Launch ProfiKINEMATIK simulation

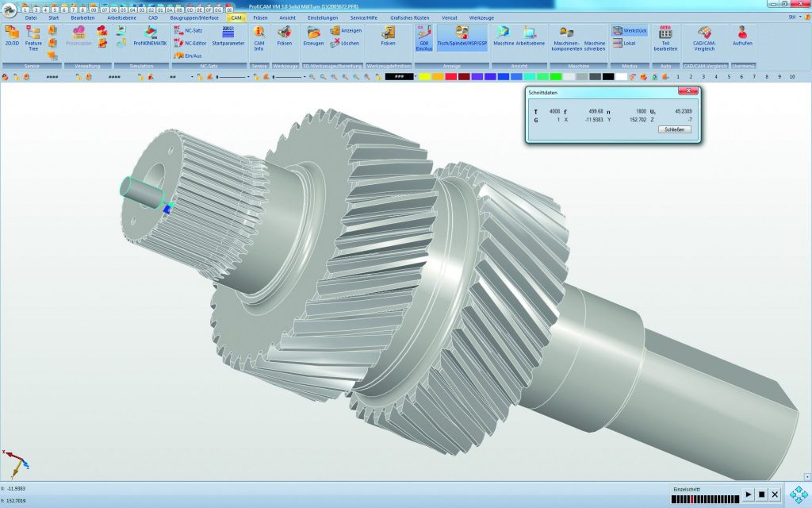click(150, 37)
